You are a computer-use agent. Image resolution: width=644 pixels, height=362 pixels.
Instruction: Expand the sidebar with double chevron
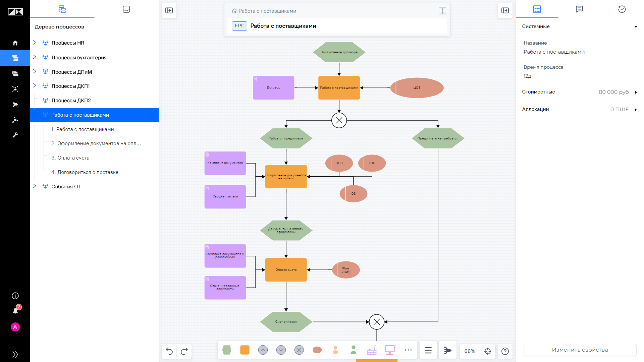(x=15, y=354)
